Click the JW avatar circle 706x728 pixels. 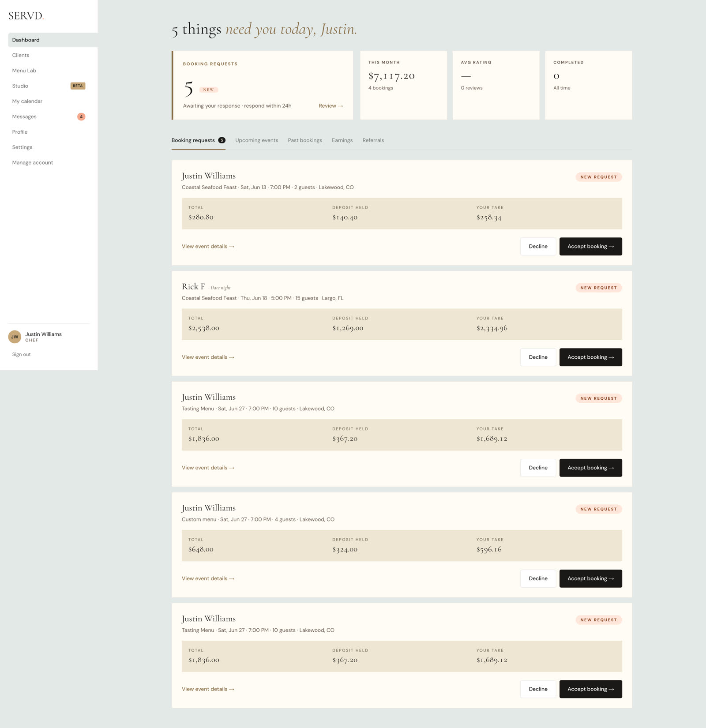point(15,337)
